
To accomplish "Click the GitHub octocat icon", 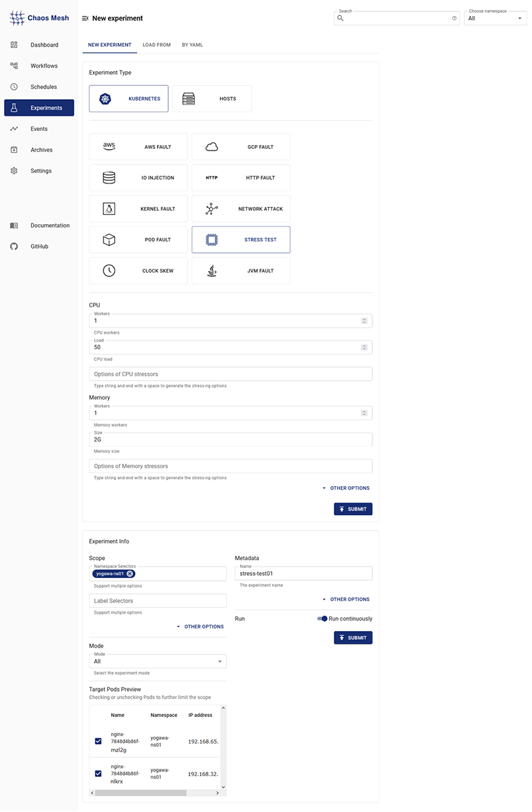I will [x=14, y=246].
